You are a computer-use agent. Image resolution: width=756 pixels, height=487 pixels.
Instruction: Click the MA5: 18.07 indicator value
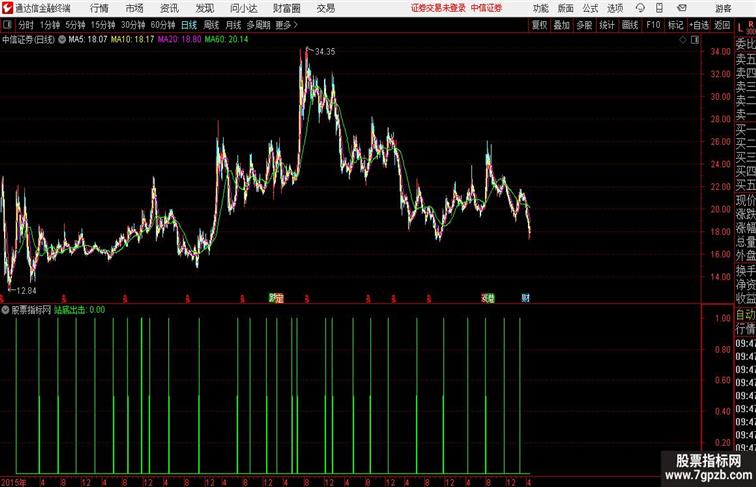point(88,40)
